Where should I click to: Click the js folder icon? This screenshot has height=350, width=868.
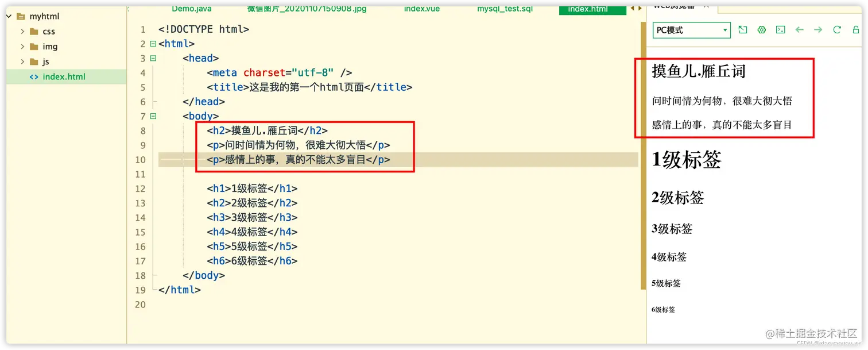point(34,61)
